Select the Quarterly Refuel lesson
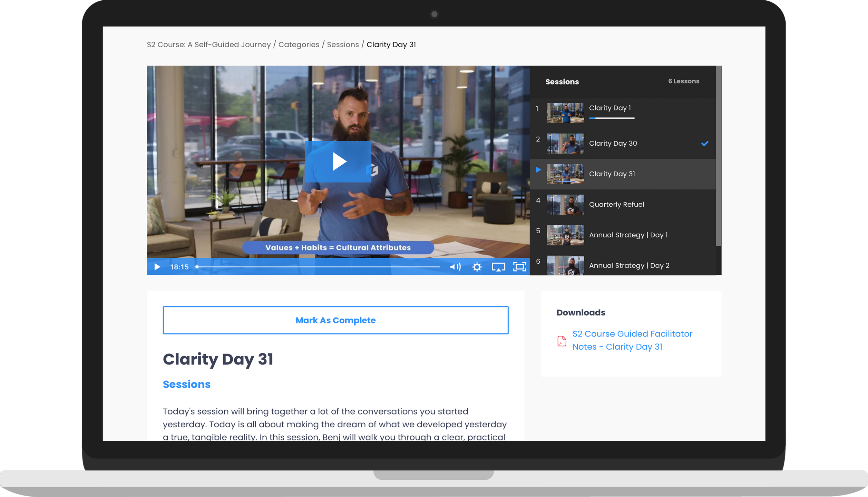868x497 pixels. pos(616,204)
